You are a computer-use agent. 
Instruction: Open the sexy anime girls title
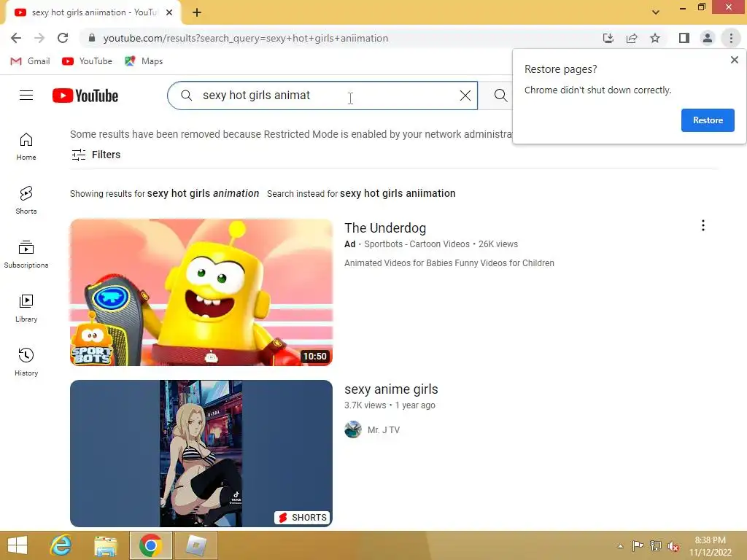(x=391, y=389)
